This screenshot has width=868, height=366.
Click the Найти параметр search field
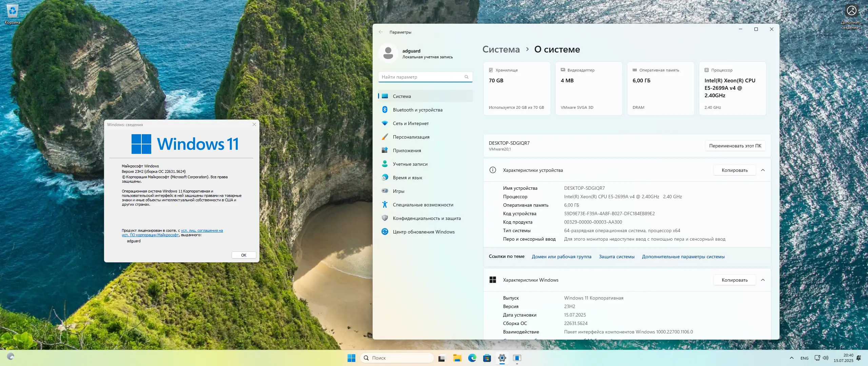pyautogui.click(x=422, y=77)
